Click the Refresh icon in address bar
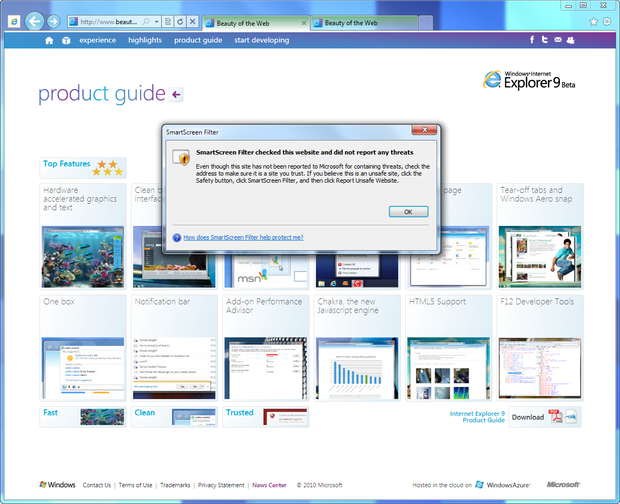This screenshot has height=504, width=620. (180, 21)
